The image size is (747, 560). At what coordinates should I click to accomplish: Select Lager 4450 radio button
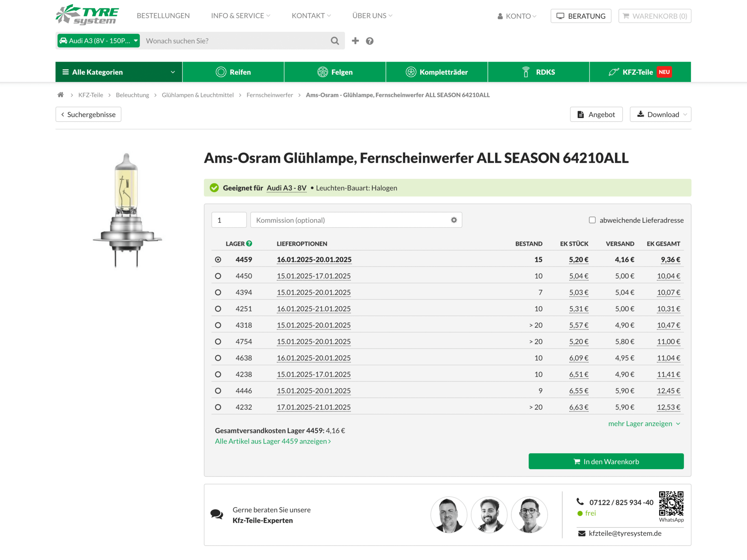(218, 276)
